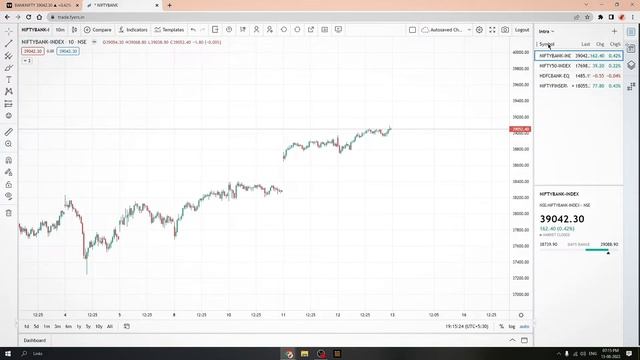Open the Autosaved chart layout dropdown
Screen dimensions: 640x360
(446, 30)
